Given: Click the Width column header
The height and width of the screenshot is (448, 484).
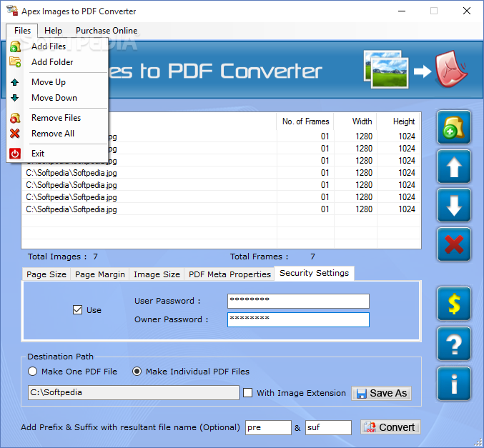Looking at the screenshot, I should click(x=355, y=121).
